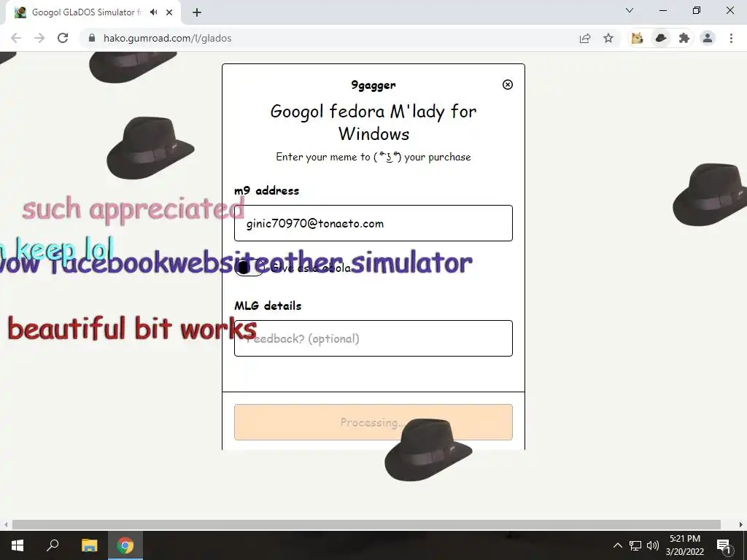This screenshot has height=560, width=747.
Task: Show hidden system tray icons
Action: 617,545
